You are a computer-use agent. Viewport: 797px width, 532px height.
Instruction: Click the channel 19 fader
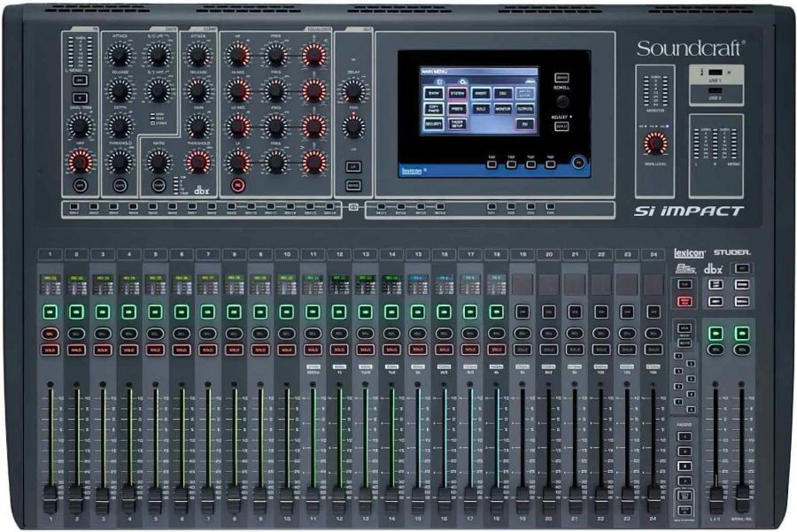(x=522, y=498)
